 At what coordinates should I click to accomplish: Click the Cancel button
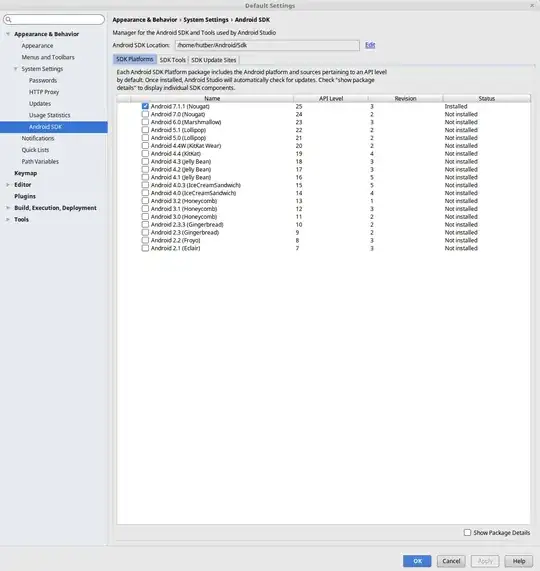[x=451, y=561]
